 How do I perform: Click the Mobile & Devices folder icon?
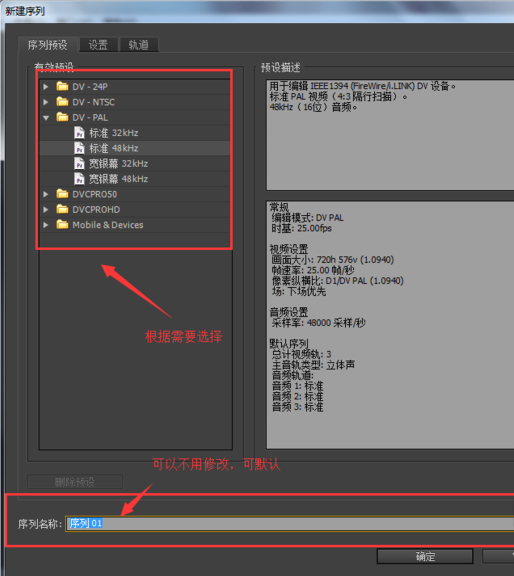[62, 224]
